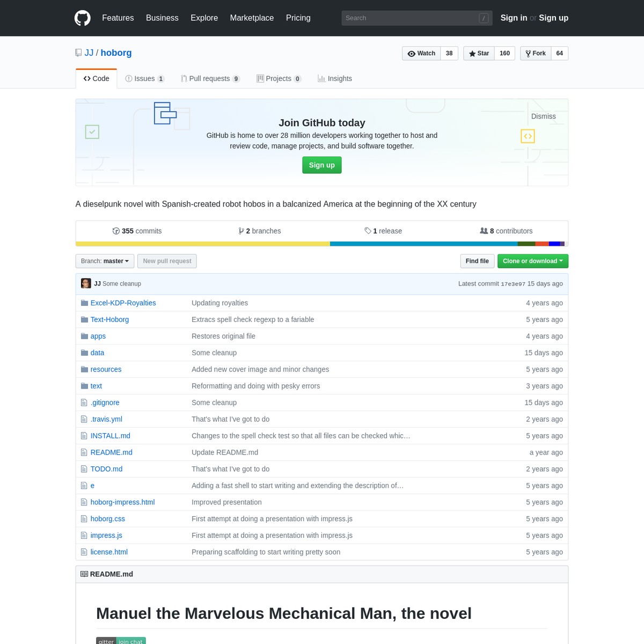This screenshot has width=644, height=644.
Task: Click the yellow language bar segment
Action: tap(203, 244)
